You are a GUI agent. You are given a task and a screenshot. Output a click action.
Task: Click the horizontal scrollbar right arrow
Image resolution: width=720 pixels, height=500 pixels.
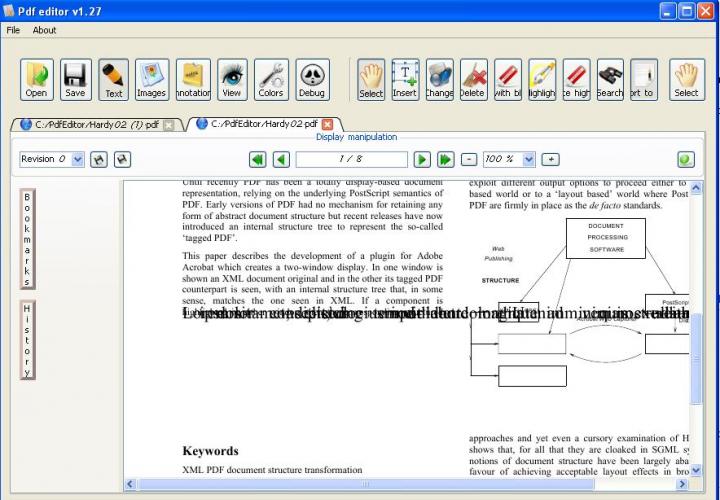coord(682,484)
